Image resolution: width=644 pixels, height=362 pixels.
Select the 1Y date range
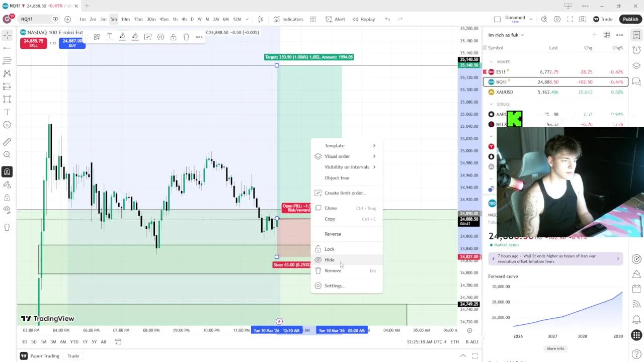point(85,342)
